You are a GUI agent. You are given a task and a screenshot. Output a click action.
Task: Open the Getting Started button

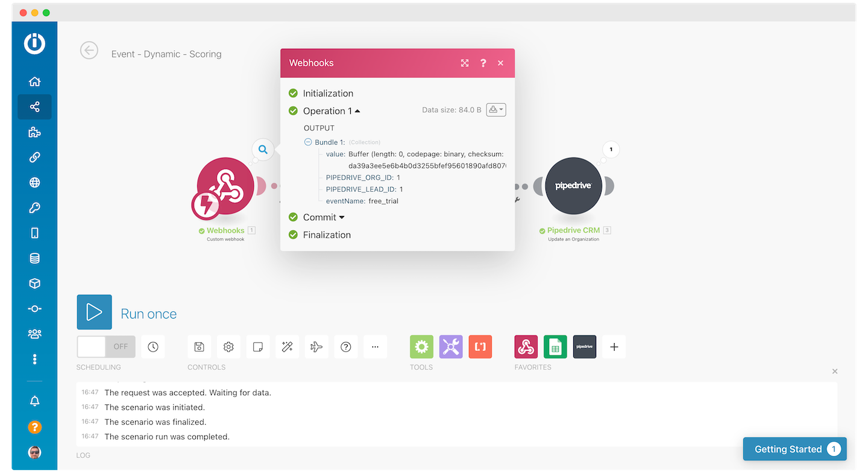pos(795,449)
